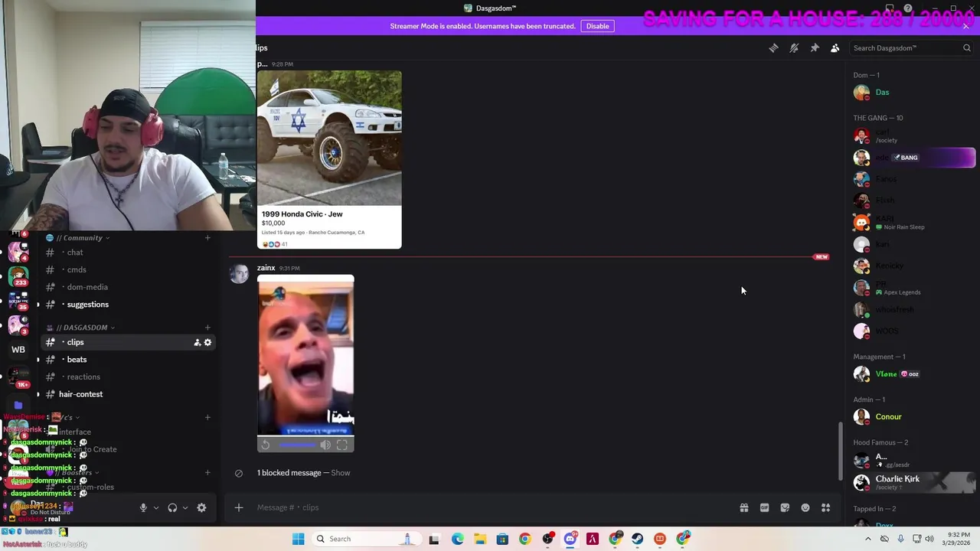Open the WB server

(x=18, y=350)
